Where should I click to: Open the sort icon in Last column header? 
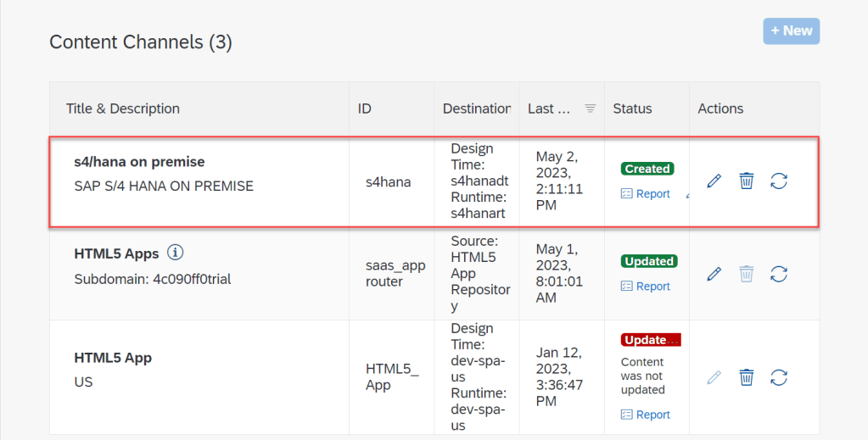click(x=591, y=109)
